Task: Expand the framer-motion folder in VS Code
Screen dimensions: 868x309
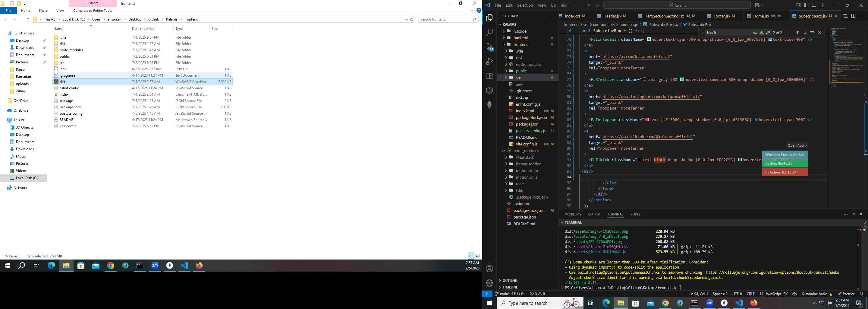Action: coord(528,164)
